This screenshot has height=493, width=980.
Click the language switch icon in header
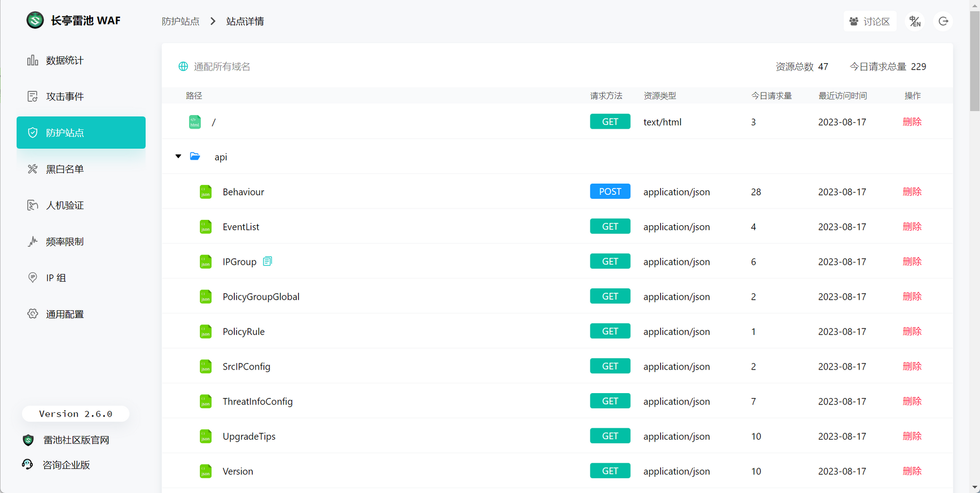(915, 21)
